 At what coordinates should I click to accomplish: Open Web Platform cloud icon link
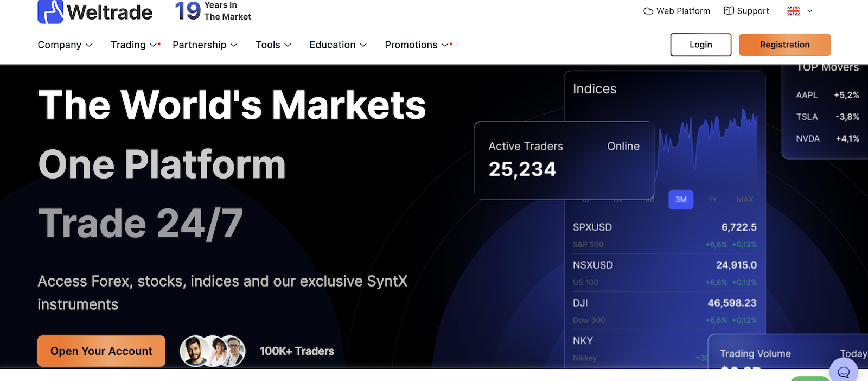coord(648,11)
